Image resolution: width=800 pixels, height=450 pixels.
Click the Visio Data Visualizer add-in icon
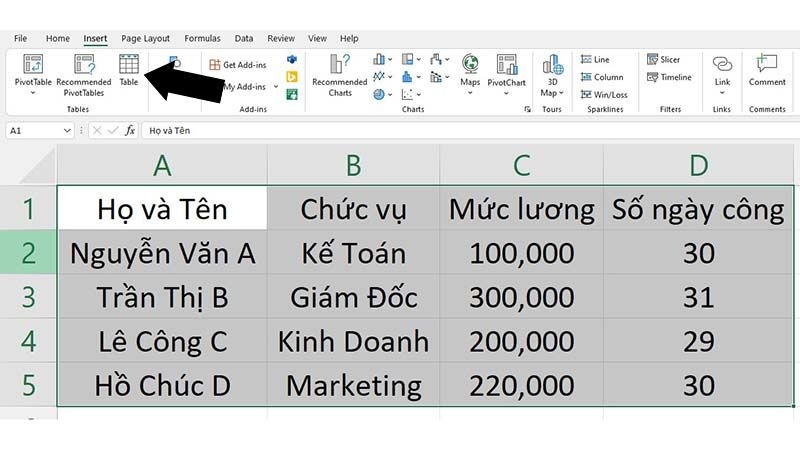(x=292, y=60)
